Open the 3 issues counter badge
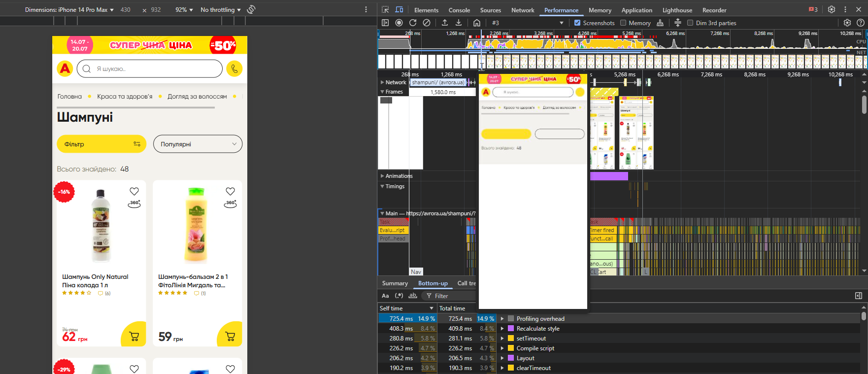 click(x=813, y=9)
